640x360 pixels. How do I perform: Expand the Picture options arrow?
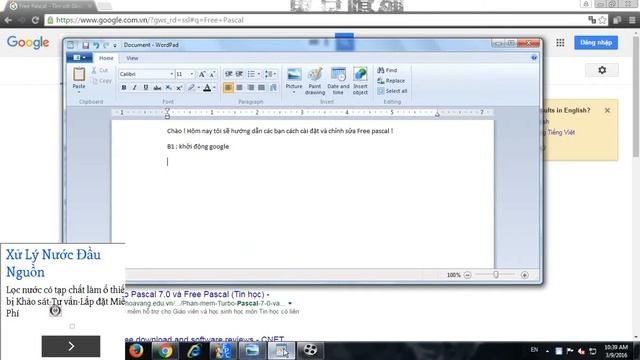tap(294, 92)
